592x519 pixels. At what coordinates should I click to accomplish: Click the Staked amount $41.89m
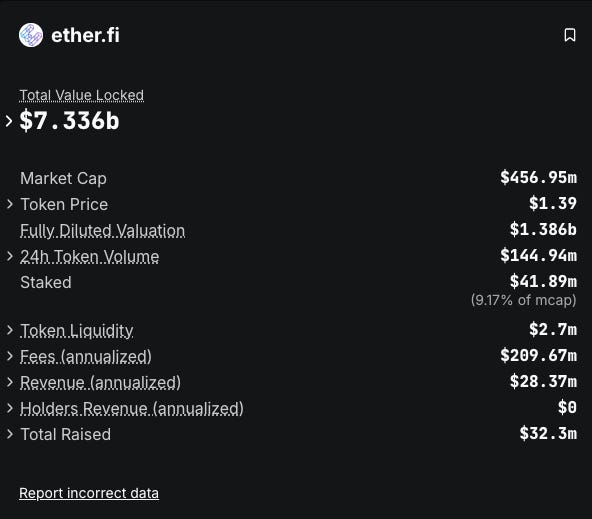pyautogui.click(x=543, y=281)
